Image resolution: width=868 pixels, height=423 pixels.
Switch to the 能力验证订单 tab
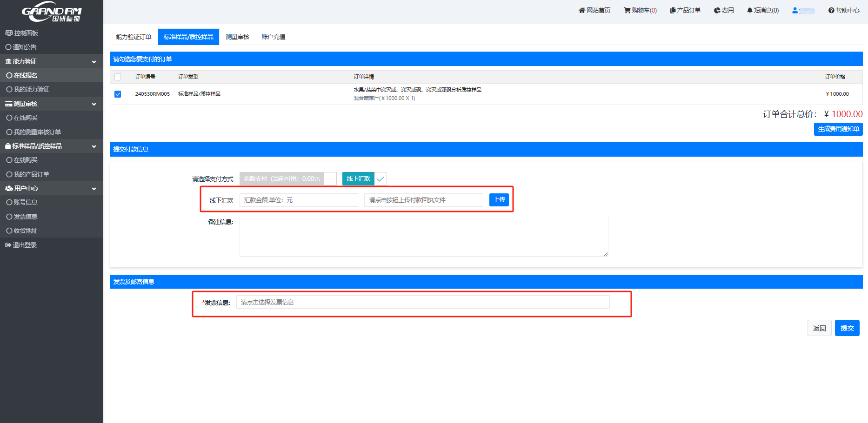pos(134,37)
